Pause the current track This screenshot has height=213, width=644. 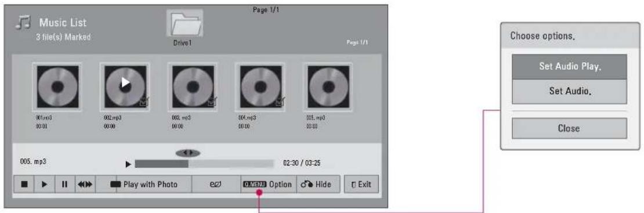click(64, 185)
